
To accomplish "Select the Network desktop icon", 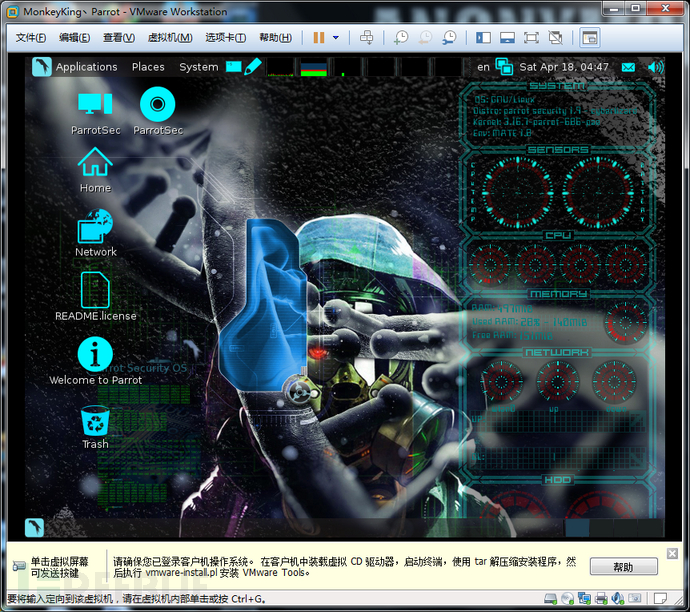I will coord(95,233).
